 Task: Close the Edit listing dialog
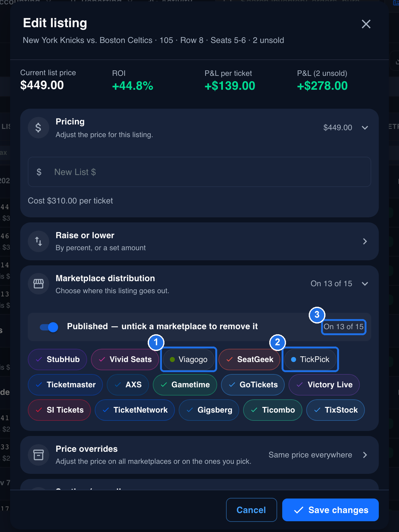click(x=366, y=24)
